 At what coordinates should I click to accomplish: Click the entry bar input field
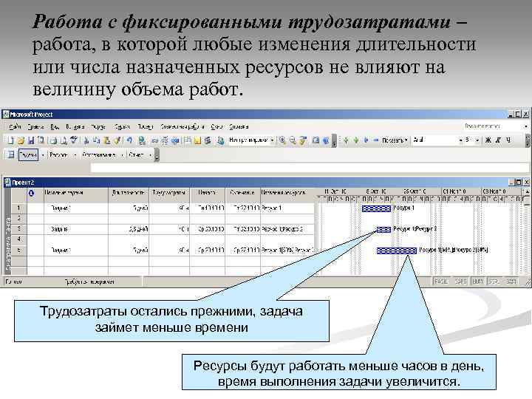click(310, 168)
